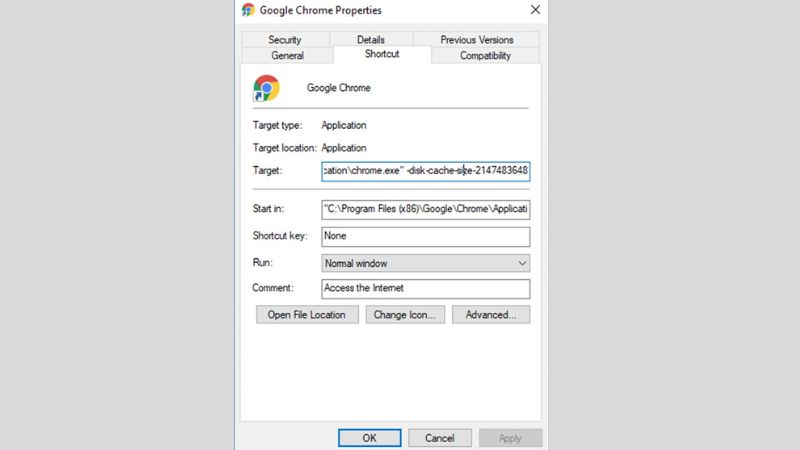Focus the Start in field

426,209
